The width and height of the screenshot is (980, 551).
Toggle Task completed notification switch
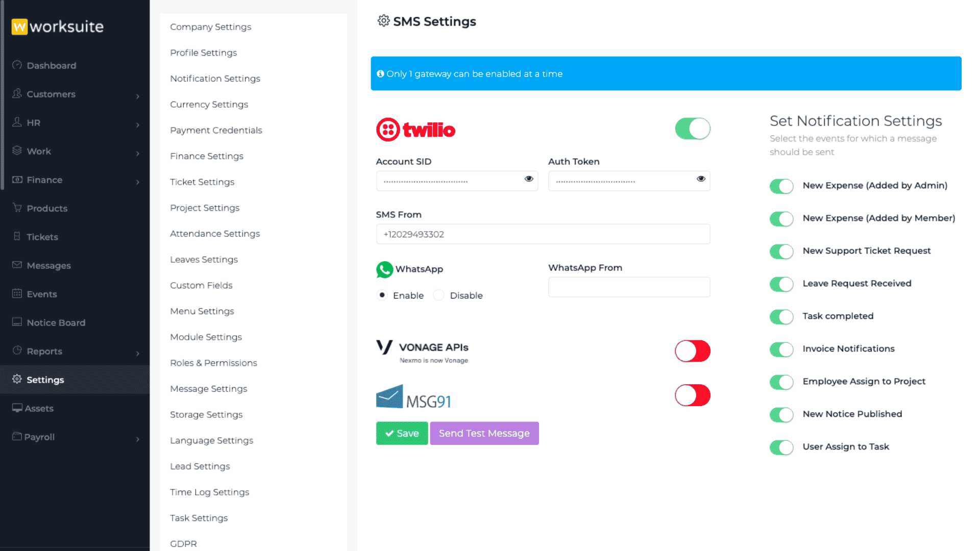(x=781, y=317)
